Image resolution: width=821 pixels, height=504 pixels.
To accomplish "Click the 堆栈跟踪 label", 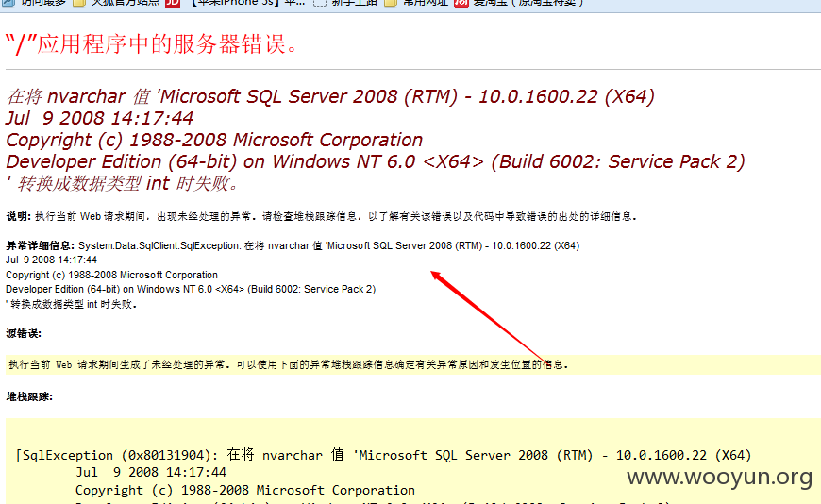I will coord(29,396).
